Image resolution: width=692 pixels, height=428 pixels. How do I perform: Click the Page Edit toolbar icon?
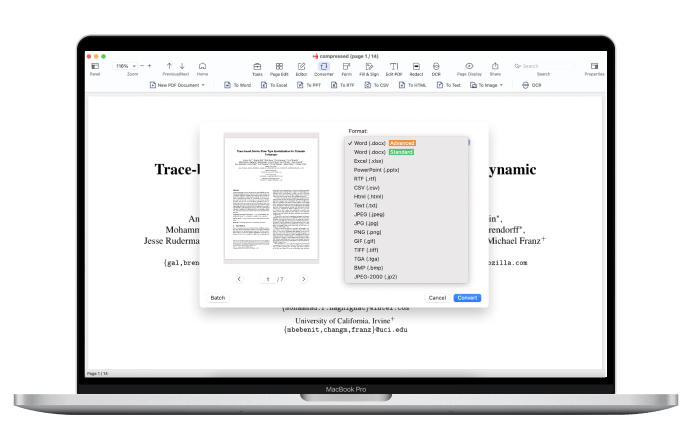point(279,67)
